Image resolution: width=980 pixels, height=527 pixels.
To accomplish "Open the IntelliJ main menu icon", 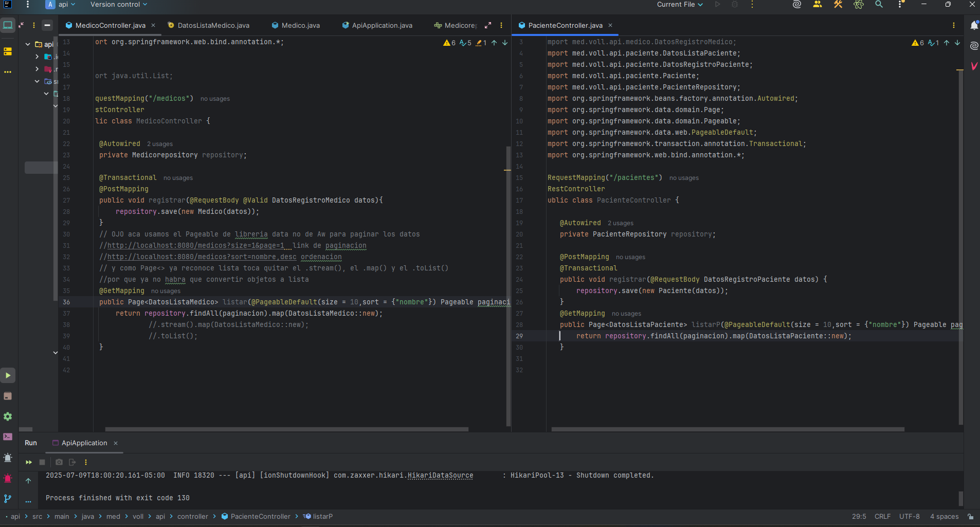I will pos(28,5).
